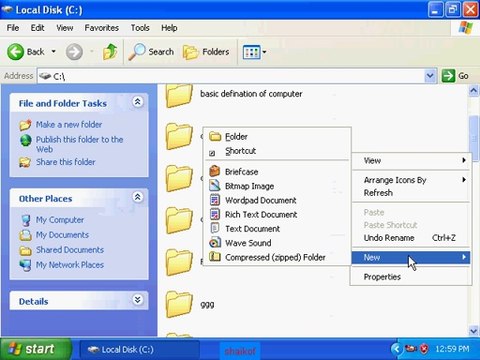
Task: Go up one folder level icon
Action: tap(110, 52)
